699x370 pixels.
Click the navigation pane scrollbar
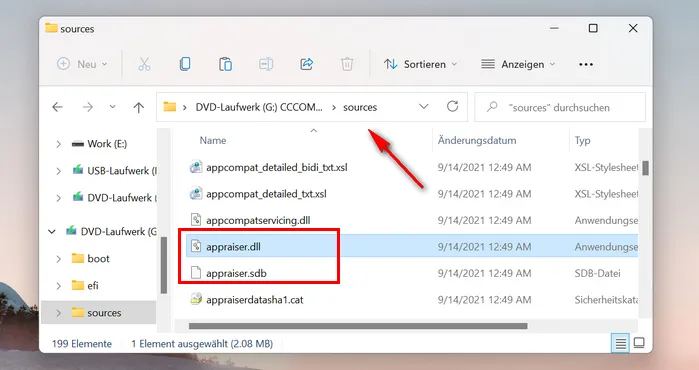tap(164, 264)
